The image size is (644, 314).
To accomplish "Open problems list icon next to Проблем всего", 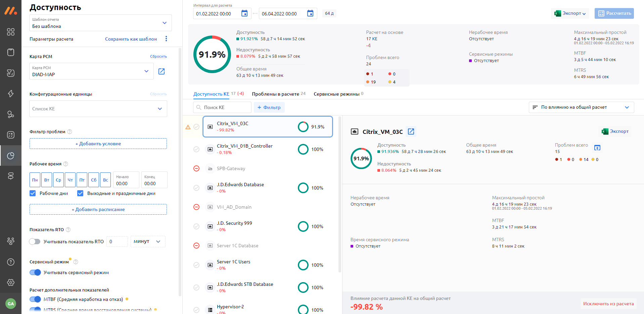I will point(597,148).
